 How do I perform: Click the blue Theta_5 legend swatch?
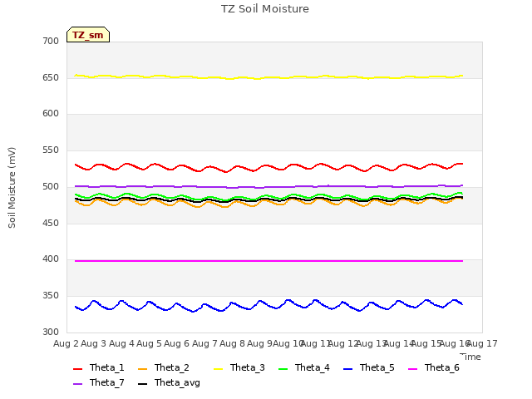(347, 369)
